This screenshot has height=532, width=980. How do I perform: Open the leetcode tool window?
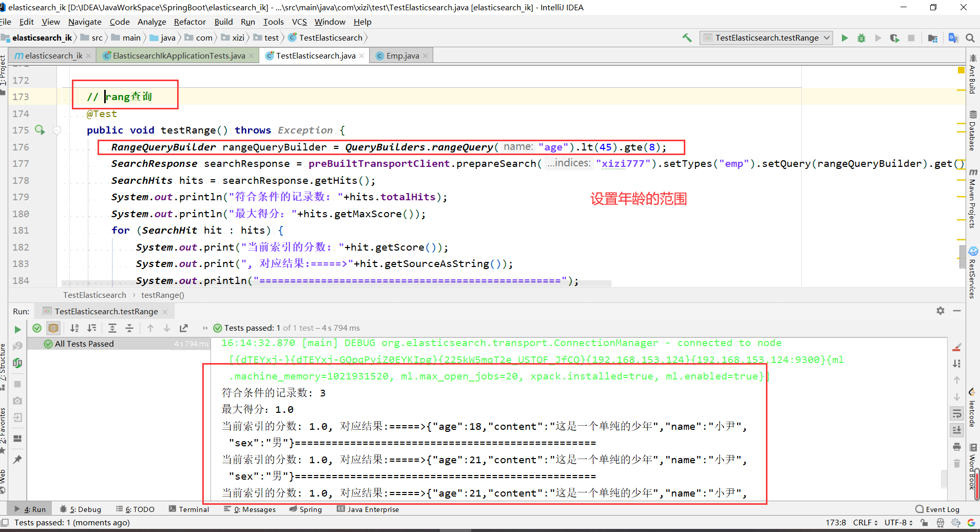972,408
